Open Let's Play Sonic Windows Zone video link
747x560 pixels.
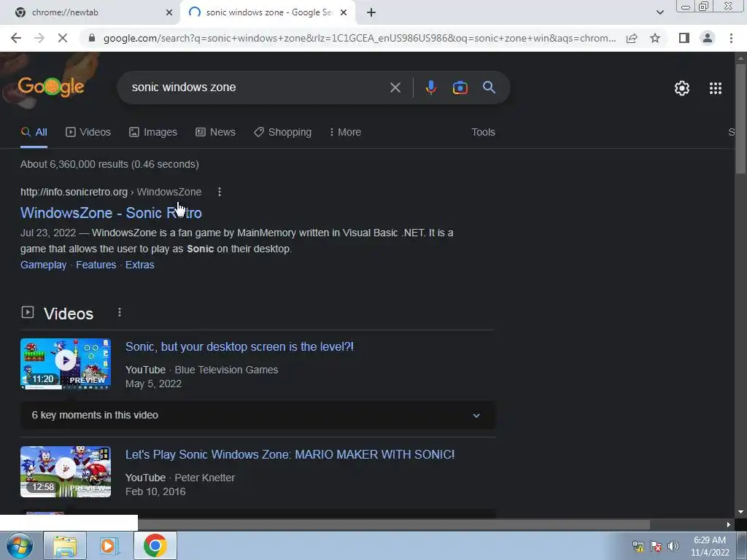click(x=290, y=454)
